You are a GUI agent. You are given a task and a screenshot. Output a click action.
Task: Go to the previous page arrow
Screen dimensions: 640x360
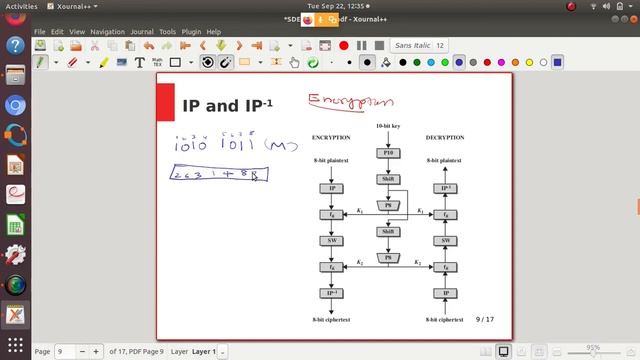coord(203,45)
